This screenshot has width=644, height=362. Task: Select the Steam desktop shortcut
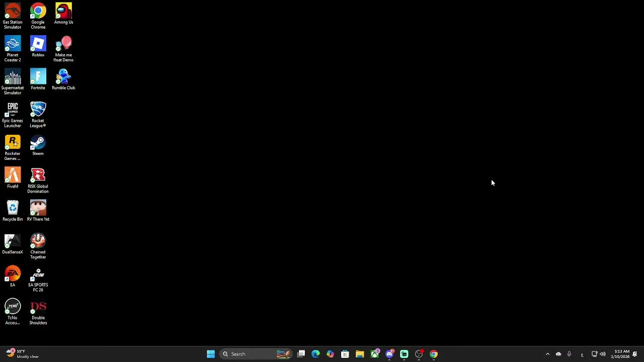tap(38, 145)
